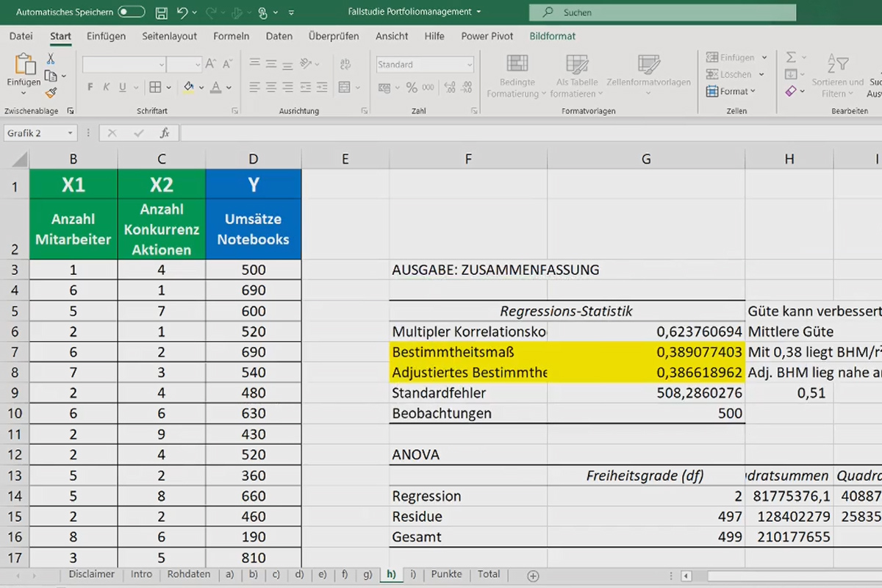Toggle bold formatting
882x588 pixels.
[90, 87]
